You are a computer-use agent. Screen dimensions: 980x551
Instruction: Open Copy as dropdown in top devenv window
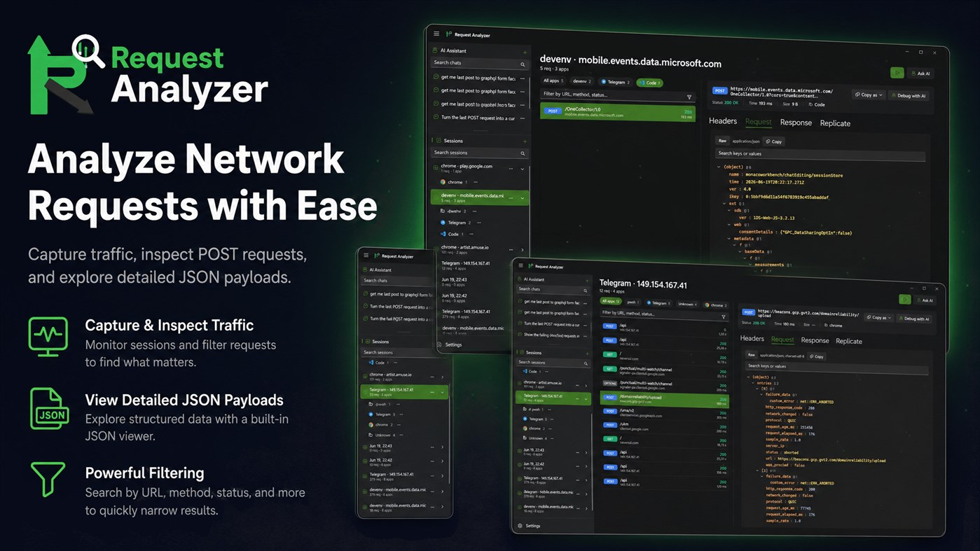tap(869, 95)
